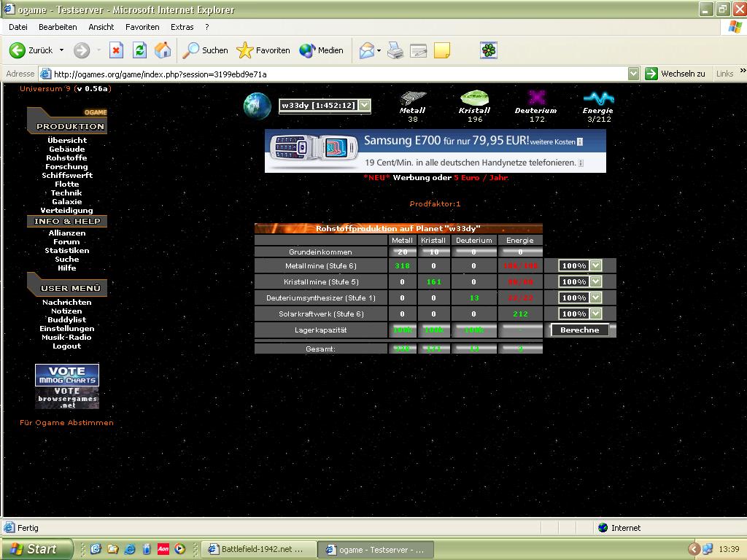This screenshot has width=747, height=560.
Task: Refresh the page with green arrows icon
Action: coord(139,50)
